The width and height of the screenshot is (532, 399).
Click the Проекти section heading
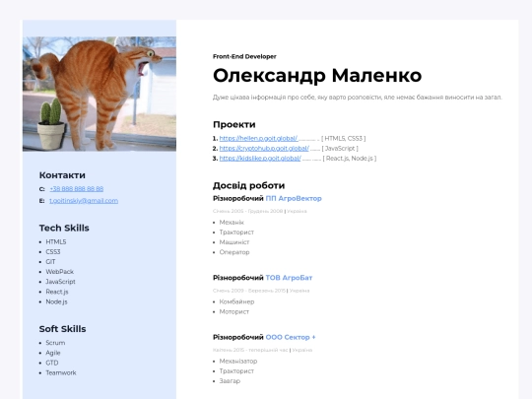[234, 124]
